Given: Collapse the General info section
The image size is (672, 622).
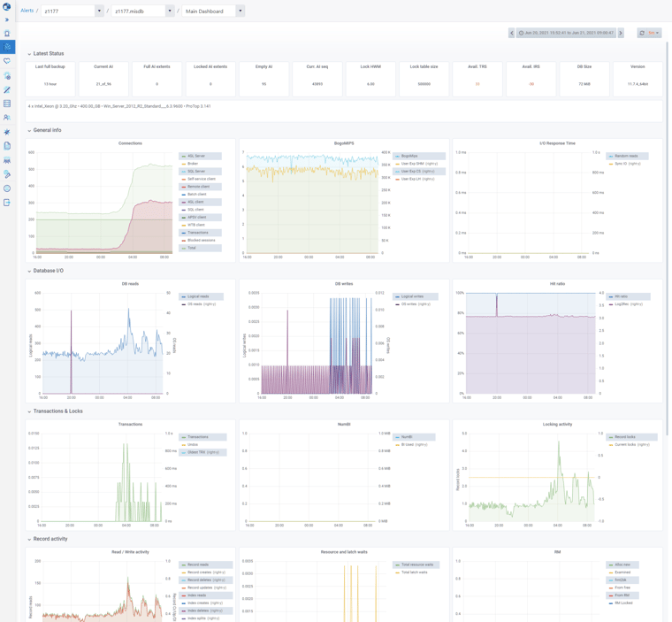Looking at the screenshot, I should 44,130.
